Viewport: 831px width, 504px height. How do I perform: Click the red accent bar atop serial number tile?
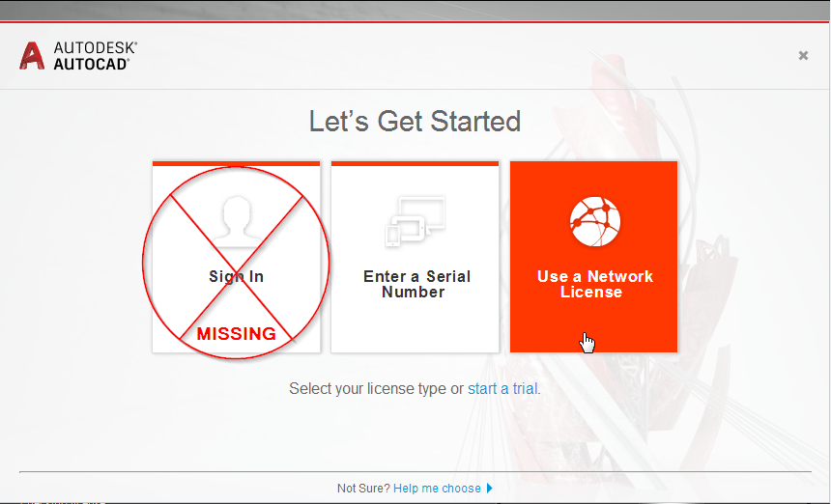(x=415, y=163)
